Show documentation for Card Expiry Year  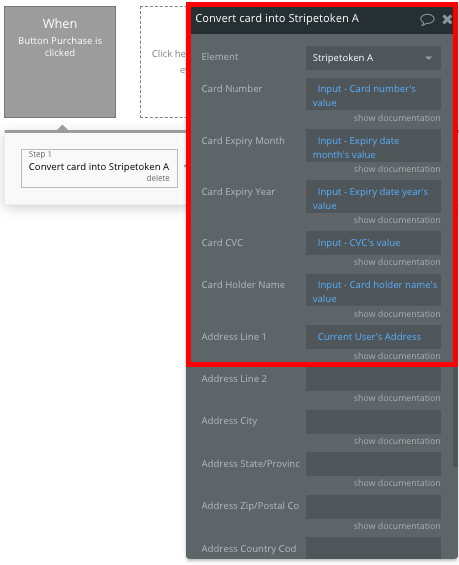pyautogui.click(x=397, y=220)
